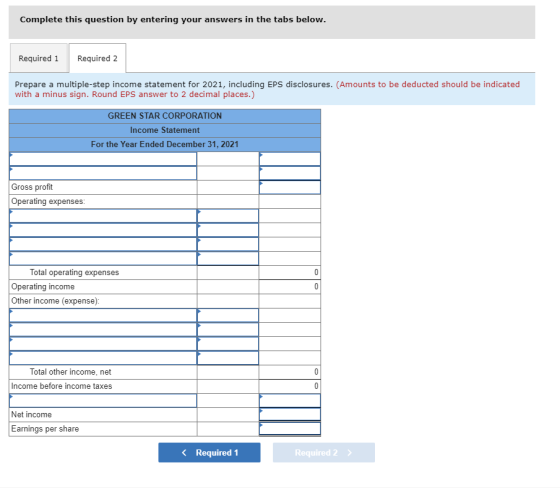The width and height of the screenshot is (560, 489).
Task: Open the last operating expense label dropdown
Action: click(103, 259)
